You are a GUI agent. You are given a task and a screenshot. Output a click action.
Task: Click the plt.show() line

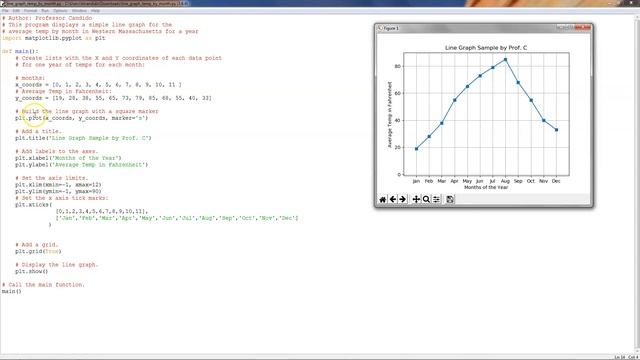31,271
